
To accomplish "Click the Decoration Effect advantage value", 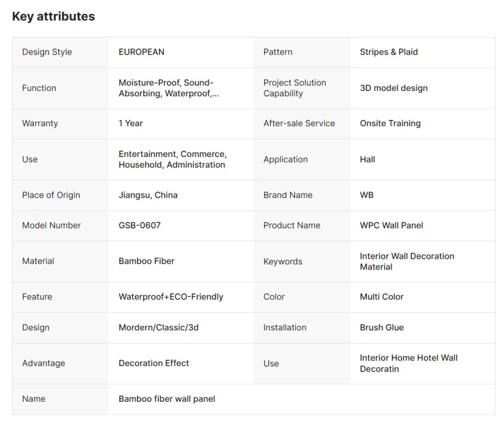I will 154,363.
